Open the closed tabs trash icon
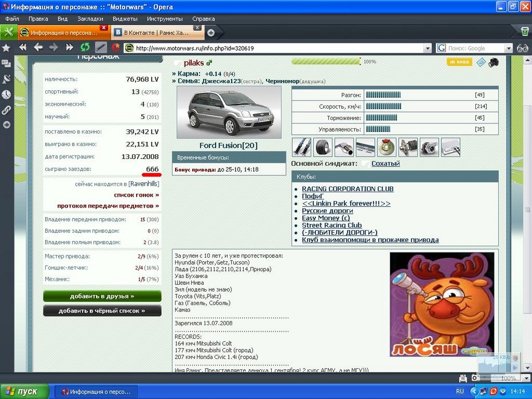 point(525,31)
